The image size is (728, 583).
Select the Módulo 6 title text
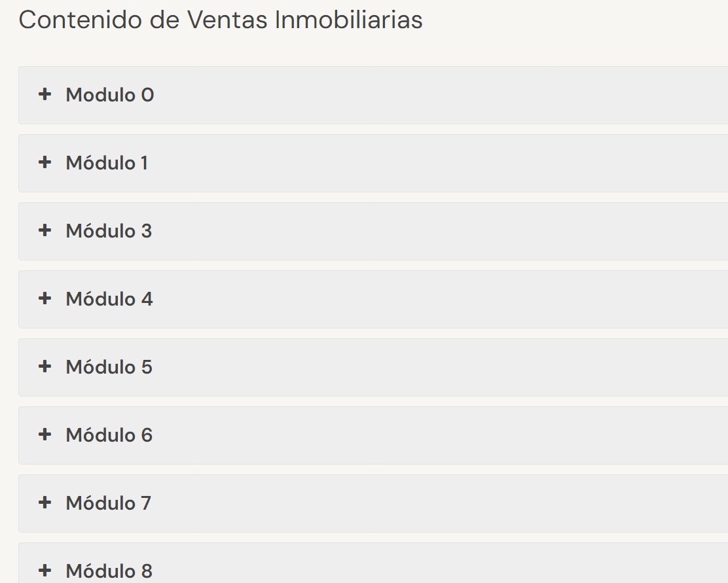pos(109,435)
